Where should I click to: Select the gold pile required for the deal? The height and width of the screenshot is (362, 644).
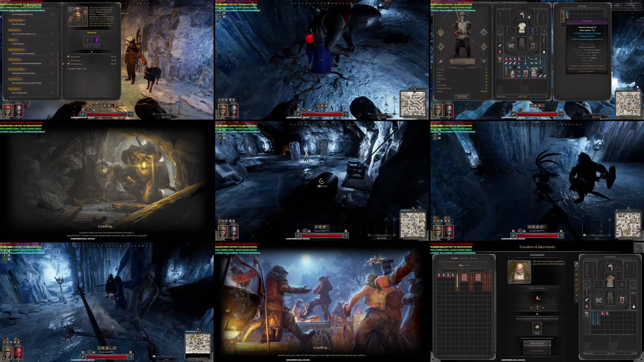[537, 327]
